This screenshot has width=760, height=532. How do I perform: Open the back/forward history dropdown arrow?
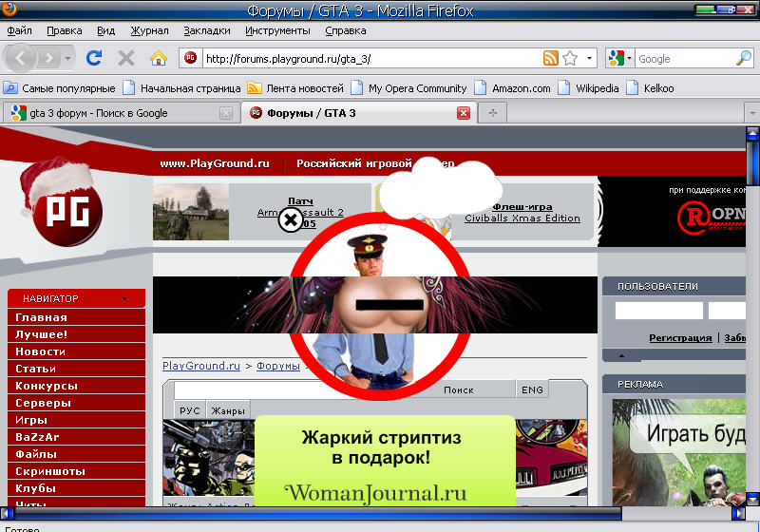pos(67,59)
